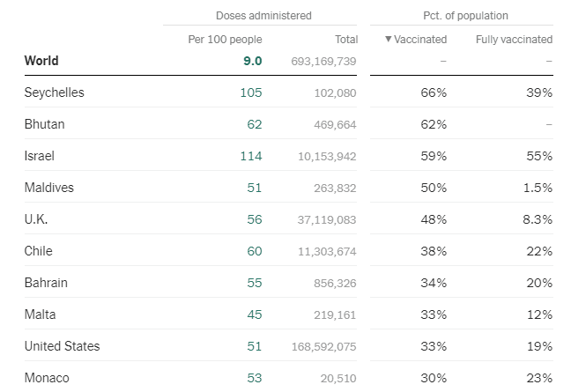
Task: Click the Total doses column header
Action: (x=346, y=40)
